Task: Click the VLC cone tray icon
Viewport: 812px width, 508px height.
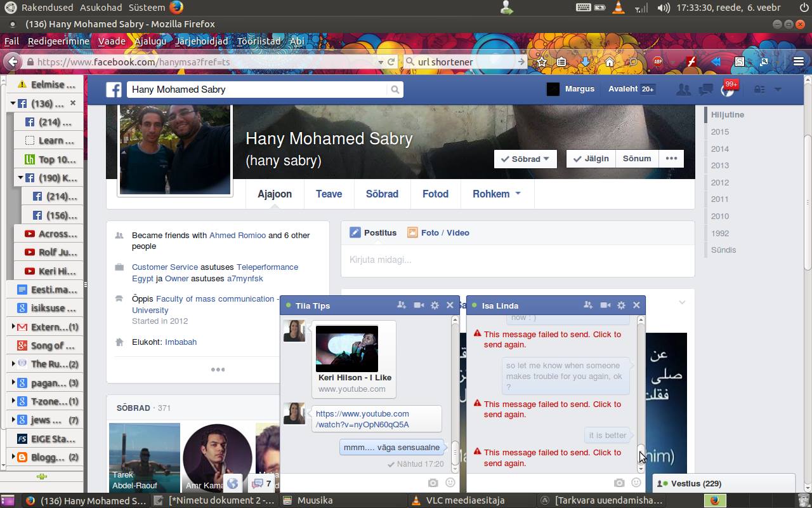Action: (x=619, y=8)
